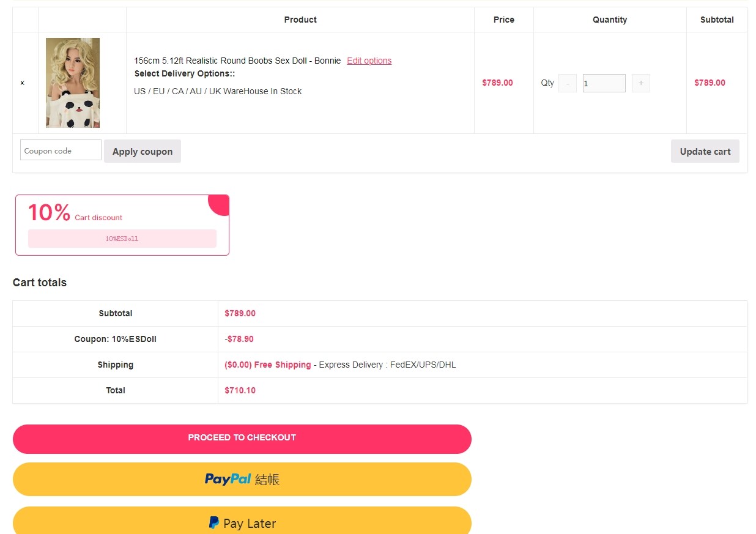The image size is (756, 534).
Task: Select the 10%ESDoll coupon code box
Action: tap(122, 239)
